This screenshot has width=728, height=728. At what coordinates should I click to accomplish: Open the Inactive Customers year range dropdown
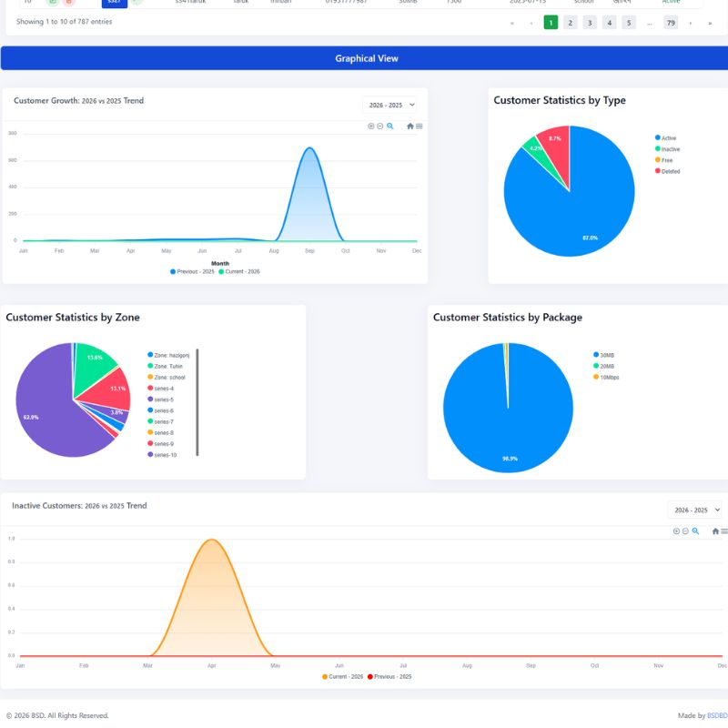click(x=695, y=511)
